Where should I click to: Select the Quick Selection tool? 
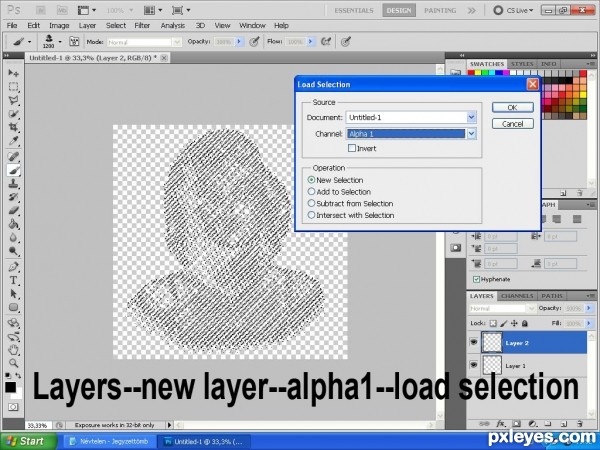(13, 114)
